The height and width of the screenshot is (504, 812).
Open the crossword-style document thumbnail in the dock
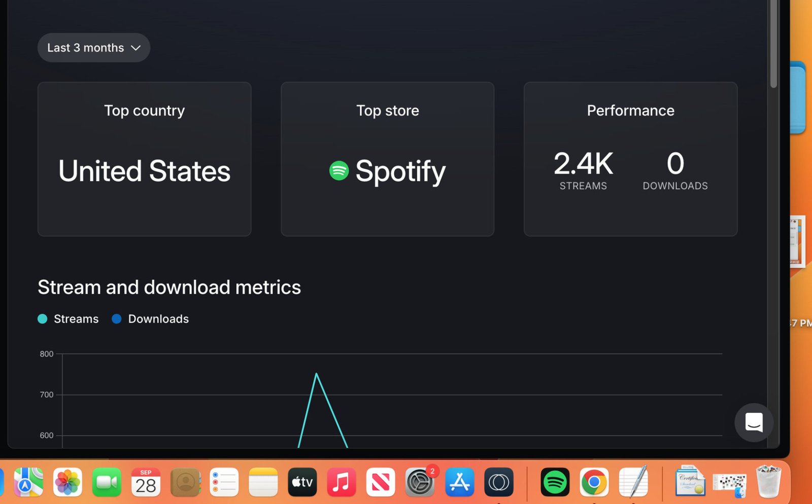[730, 485]
